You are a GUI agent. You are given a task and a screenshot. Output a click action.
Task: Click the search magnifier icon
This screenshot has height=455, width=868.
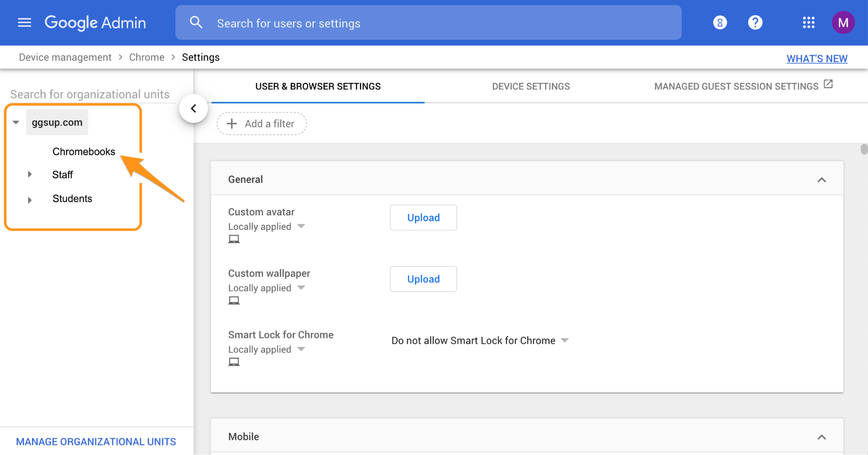tap(196, 23)
